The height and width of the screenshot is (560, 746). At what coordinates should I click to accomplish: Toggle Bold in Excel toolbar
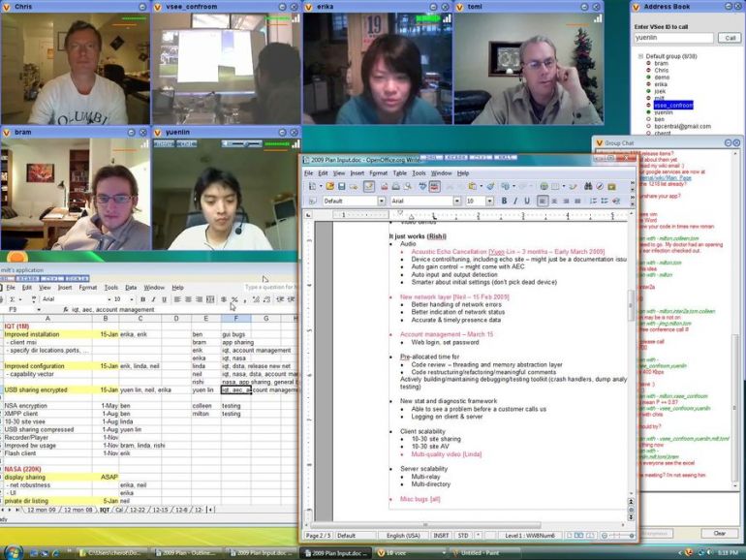(142, 299)
